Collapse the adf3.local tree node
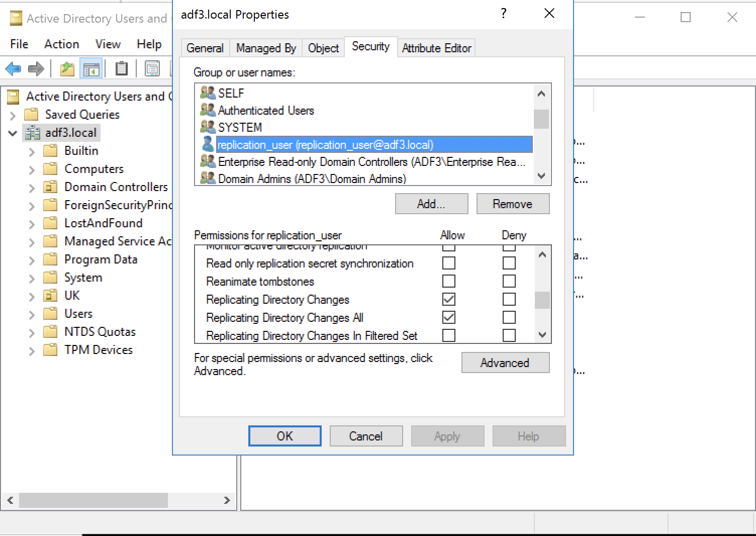This screenshot has width=756, height=536. [x=12, y=133]
